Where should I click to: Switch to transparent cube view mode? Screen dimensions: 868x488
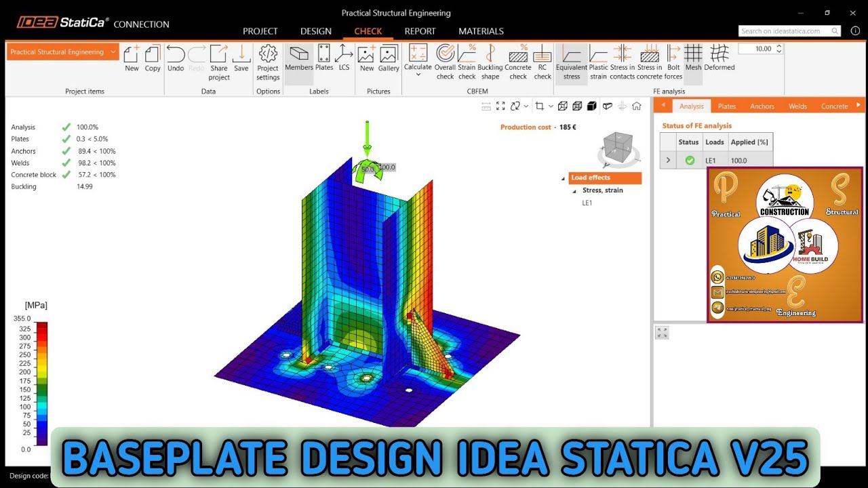[577, 106]
